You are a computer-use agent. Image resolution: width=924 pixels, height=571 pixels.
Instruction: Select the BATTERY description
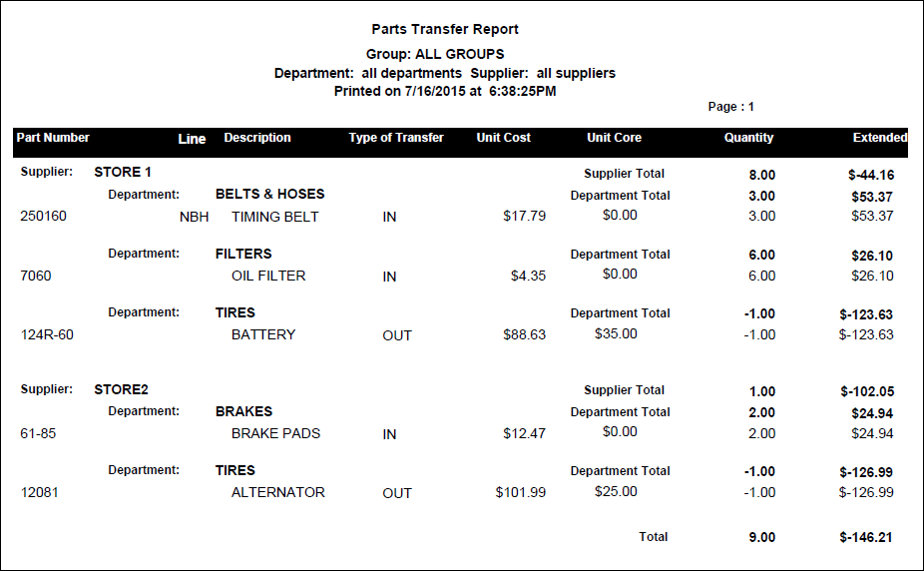263,335
